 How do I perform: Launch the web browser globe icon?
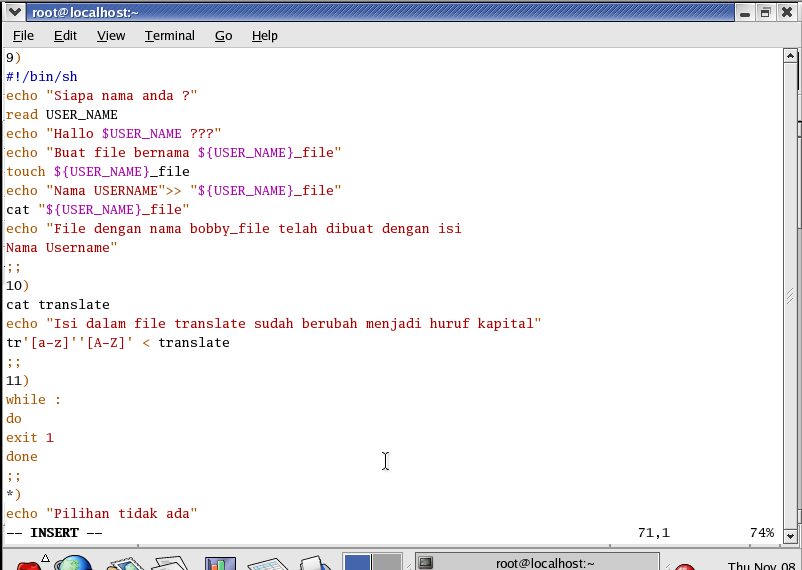click(x=74, y=563)
